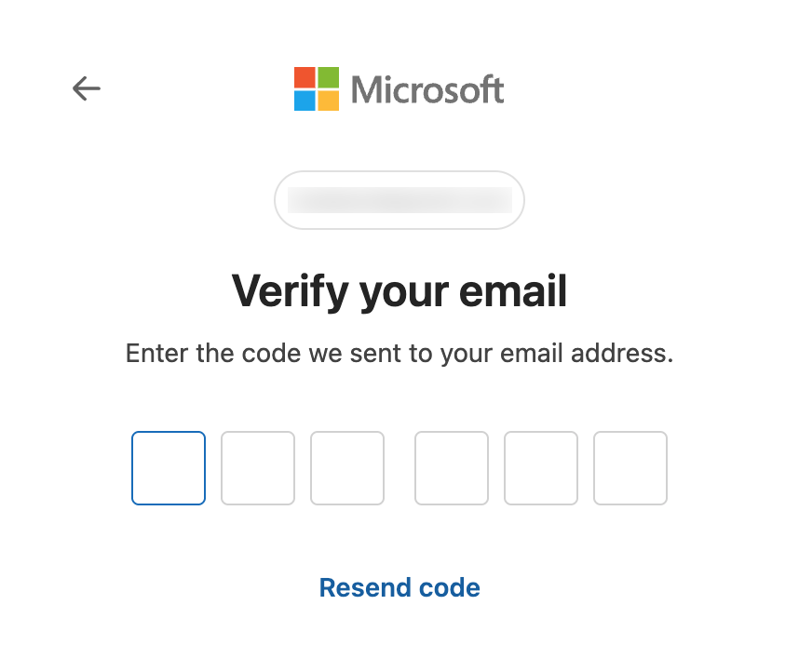Image resolution: width=799 pixels, height=672 pixels.
Task: Click the blurred email address pill
Action: coord(399,200)
